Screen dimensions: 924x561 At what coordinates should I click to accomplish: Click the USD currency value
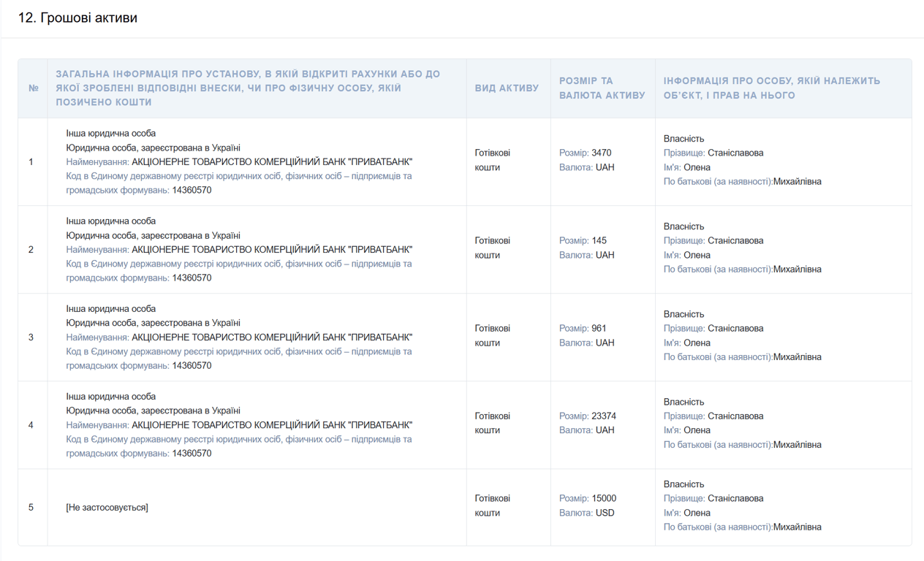pos(605,513)
